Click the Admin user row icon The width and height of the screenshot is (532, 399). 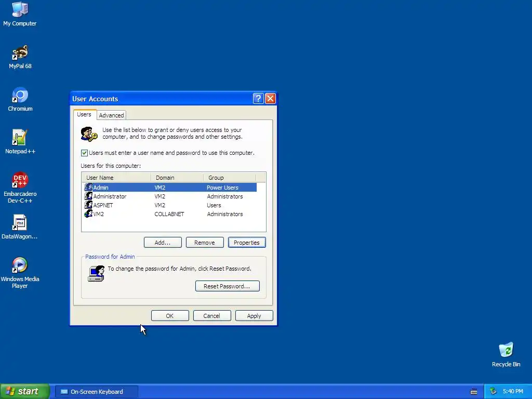click(x=88, y=187)
